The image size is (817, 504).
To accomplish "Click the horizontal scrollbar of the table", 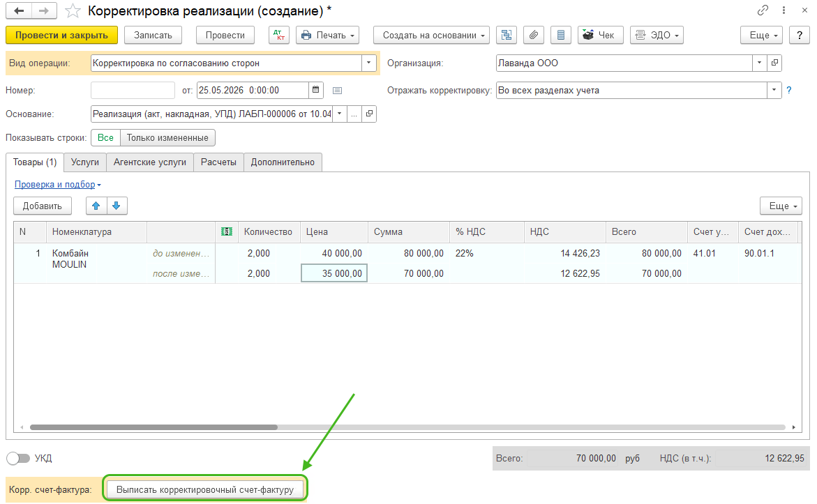I will click(x=153, y=427).
